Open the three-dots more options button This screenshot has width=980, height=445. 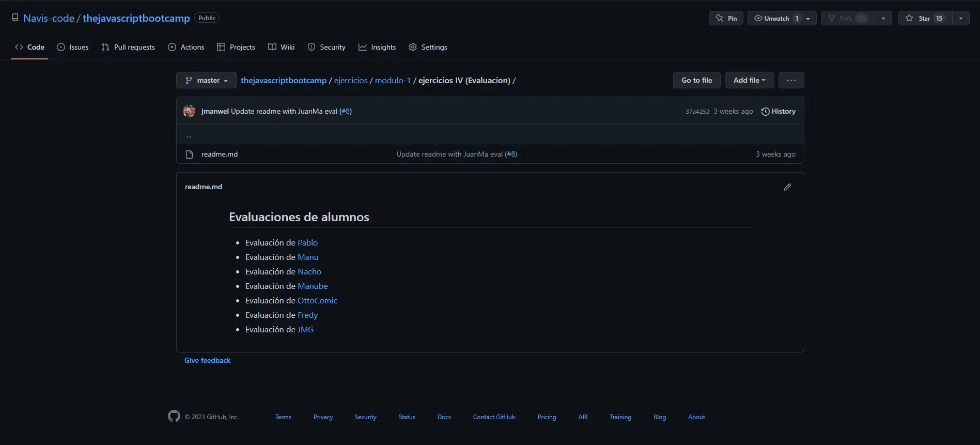coord(791,80)
